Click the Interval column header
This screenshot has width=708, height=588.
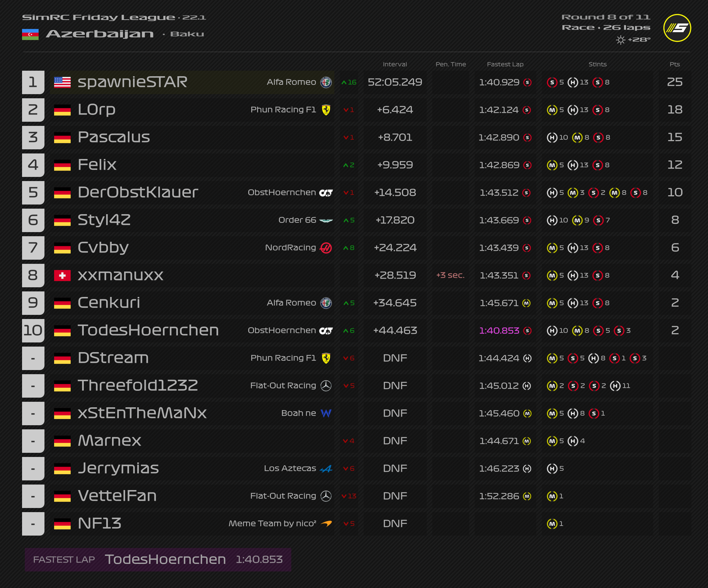[395, 64]
